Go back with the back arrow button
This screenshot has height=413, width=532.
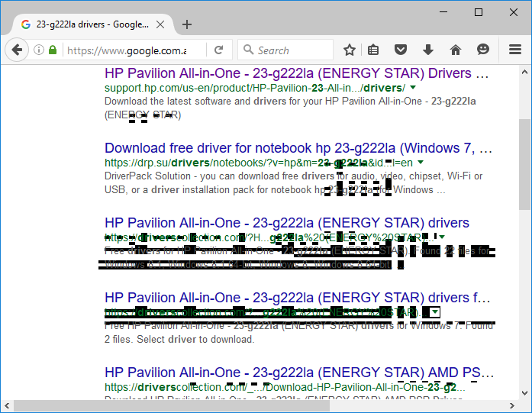[x=17, y=50]
